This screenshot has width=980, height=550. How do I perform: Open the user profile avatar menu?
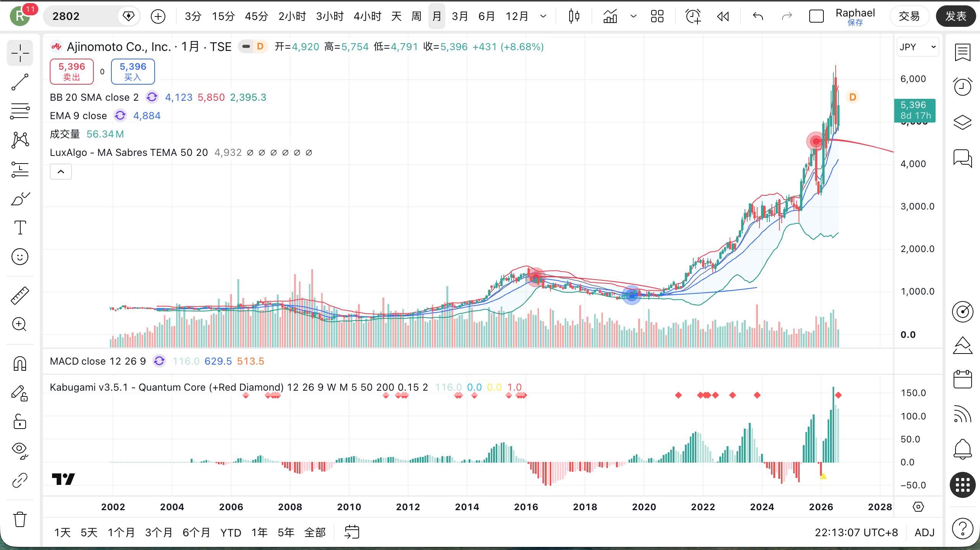pos(20,16)
